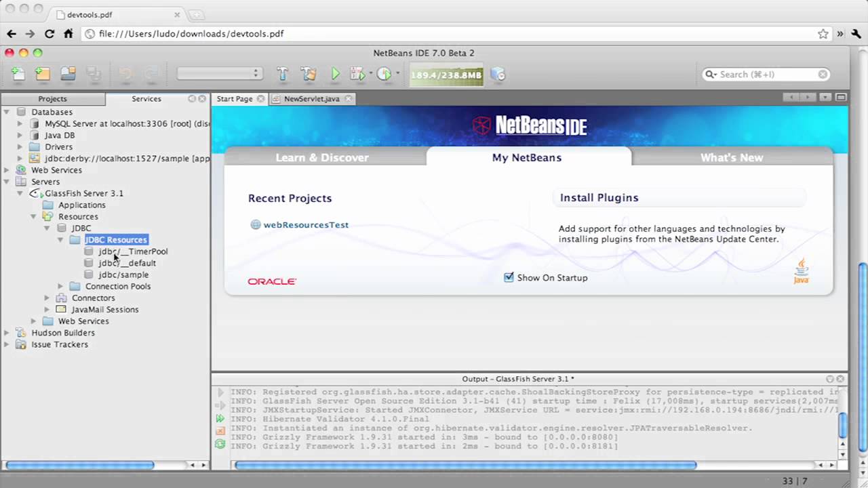This screenshot has height=488, width=868.
Task: Open the What's New tab
Action: coord(732,157)
